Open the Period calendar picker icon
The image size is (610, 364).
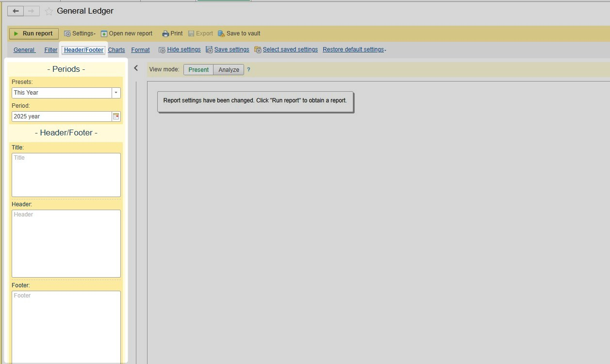[116, 116]
